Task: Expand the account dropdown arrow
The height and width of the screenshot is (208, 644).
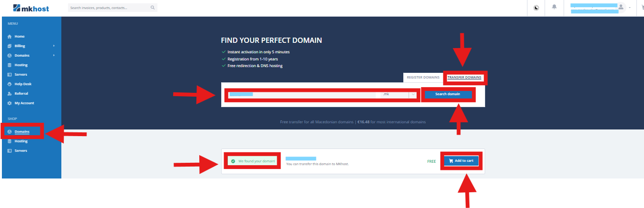Action: click(x=630, y=8)
